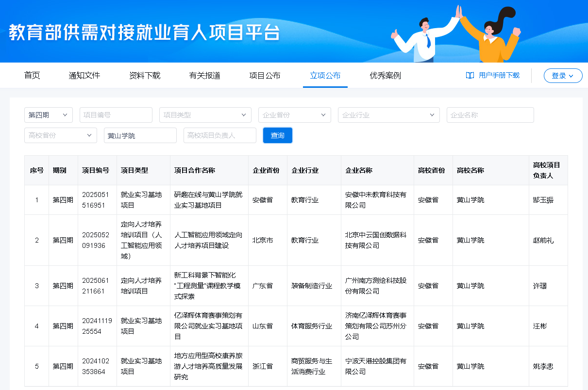
Task: Click the 教育部供需对接就业育人项目平台 banner title
Action: pos(144,32)
